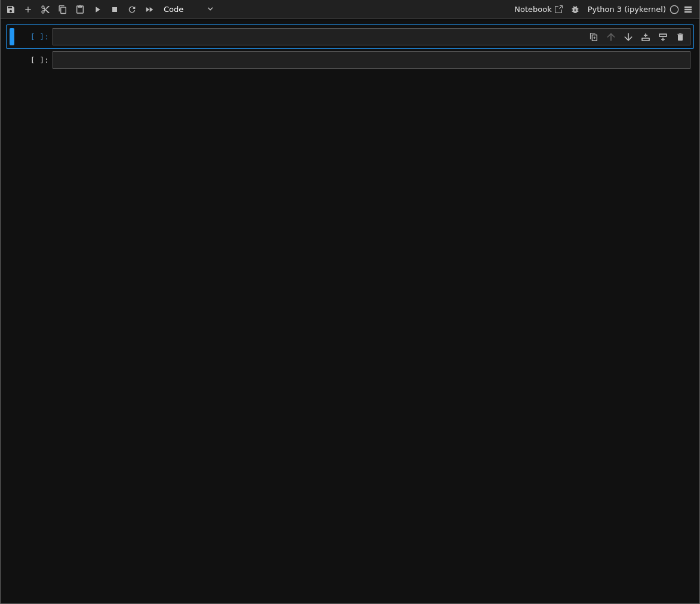The height and width of the screenshot is (604, 700).
Task: Switch kernel via Python 3 (ipykernel)
Action: pos(627,10)
